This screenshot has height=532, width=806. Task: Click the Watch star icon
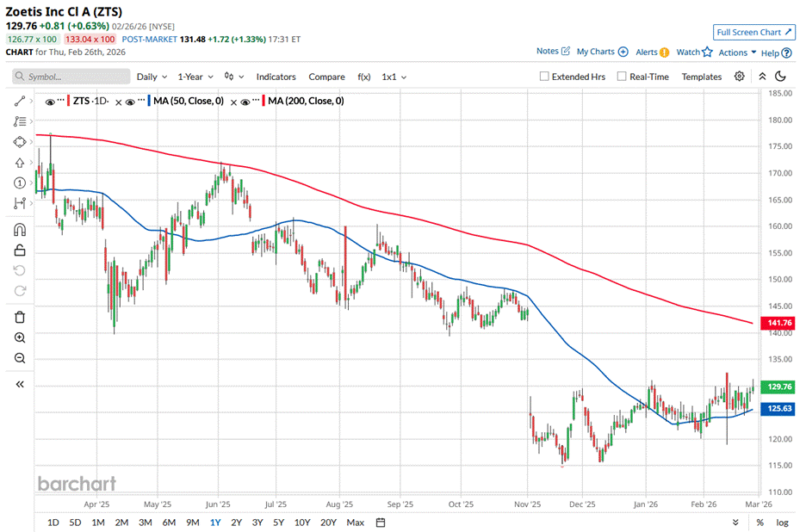707,52
